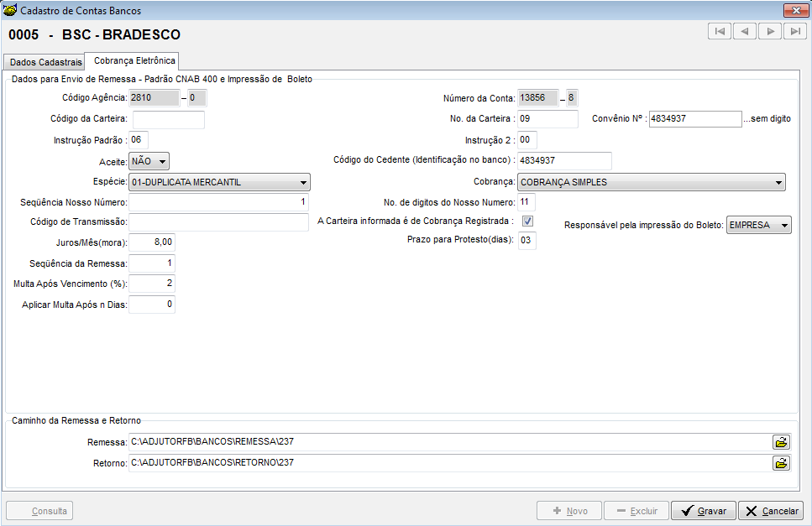This screenshot has height=526, width=812.
Task: Click the Gravar button
Action: [703, 511]
